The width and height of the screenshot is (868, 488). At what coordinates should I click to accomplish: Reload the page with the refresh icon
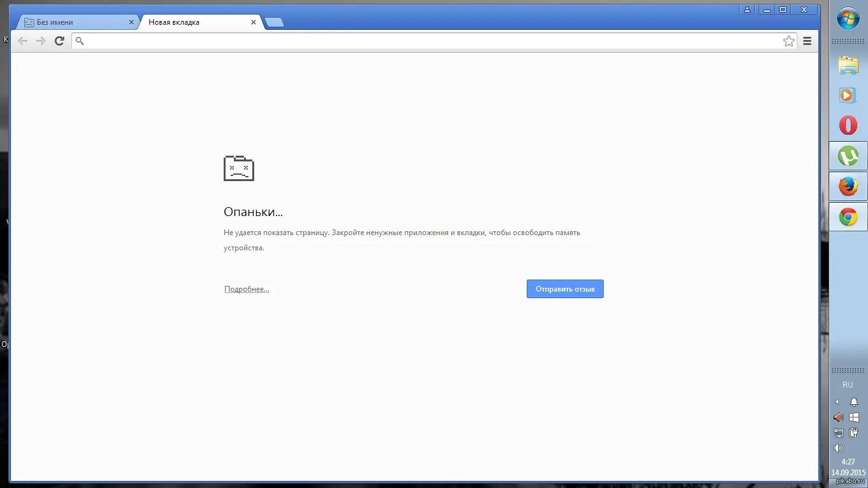(59, 41)
